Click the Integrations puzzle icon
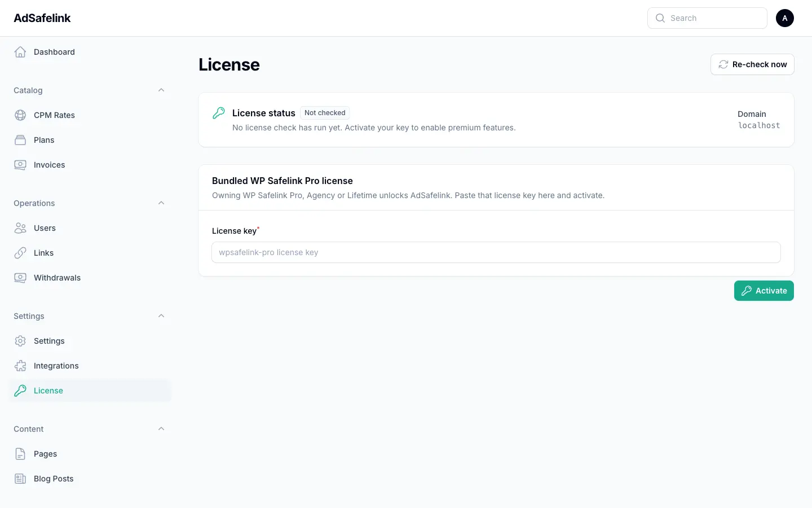Viewport: 812px width, 508px height. tap(20, 366)
